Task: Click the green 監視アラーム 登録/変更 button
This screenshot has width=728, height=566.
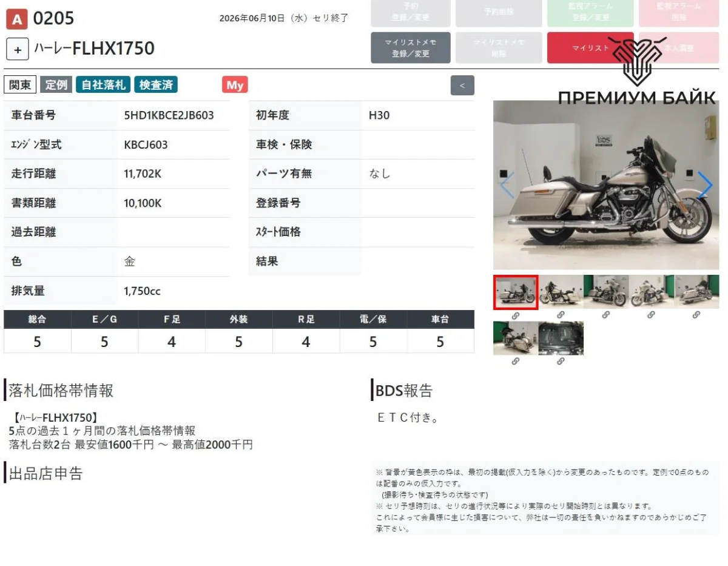Action: coord(590,13)
